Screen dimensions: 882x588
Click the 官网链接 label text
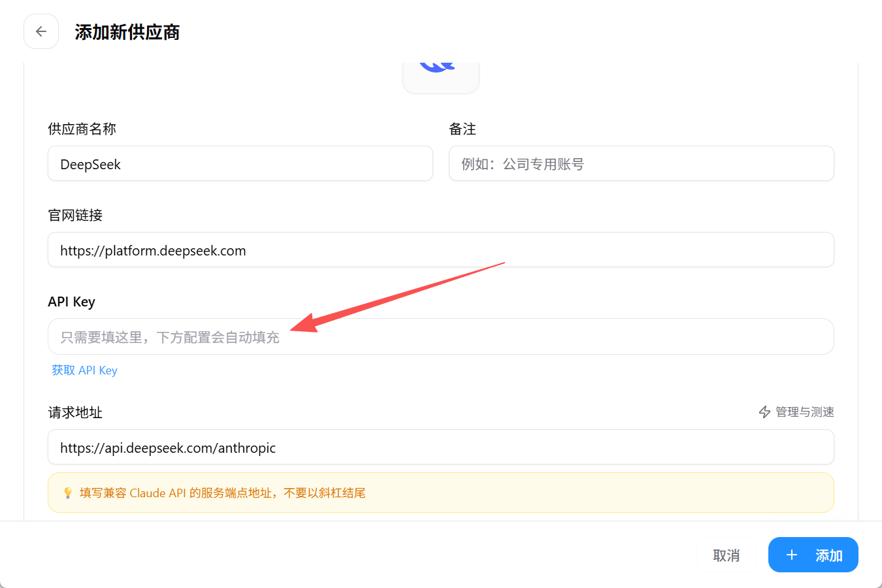pyautogui.click(x=75, y=215)
